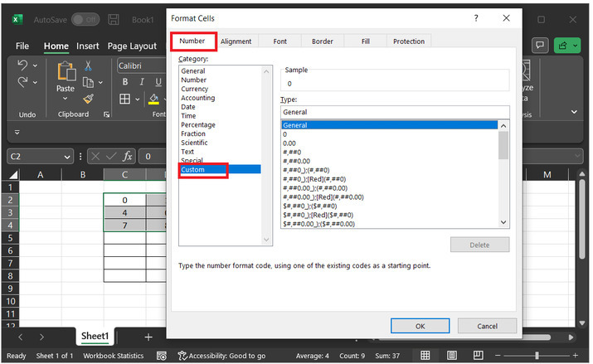
Task: Select Currency in the Category list
Action: point(195,89)
